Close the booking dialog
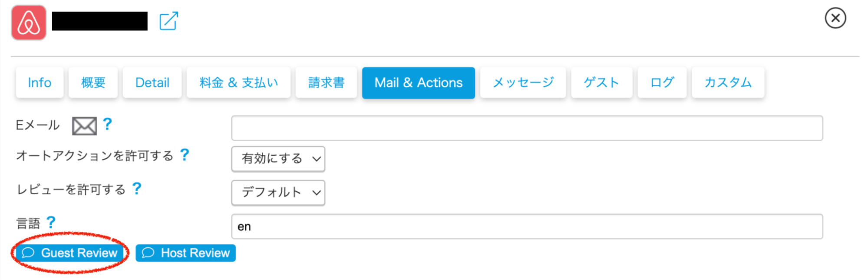 tap(835, 18)
